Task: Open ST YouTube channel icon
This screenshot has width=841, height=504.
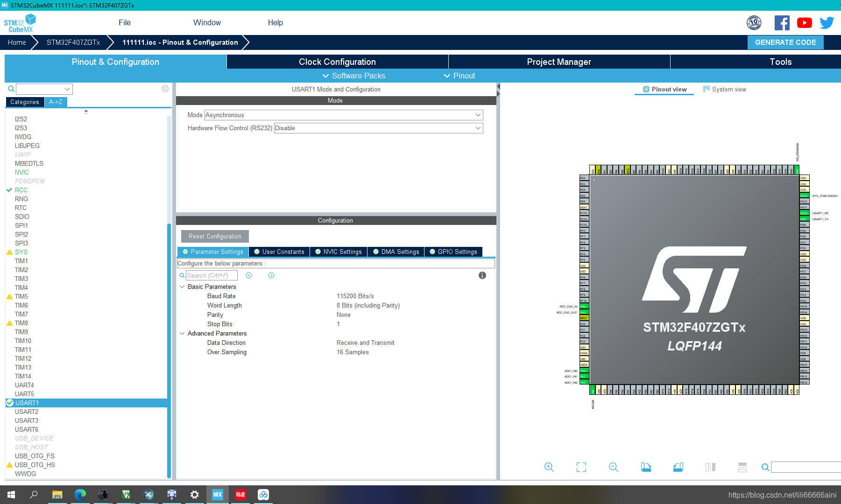Action: 805,22
